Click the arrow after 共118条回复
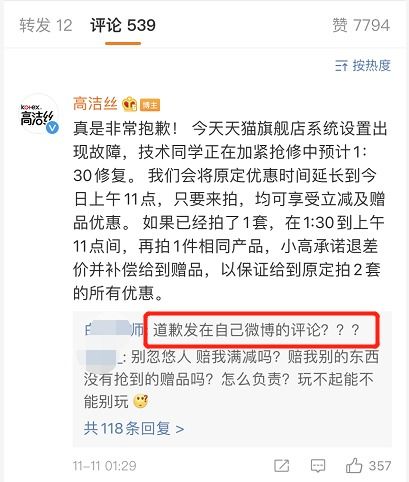Viewport: 409px width, 482px height. point(180,429)
